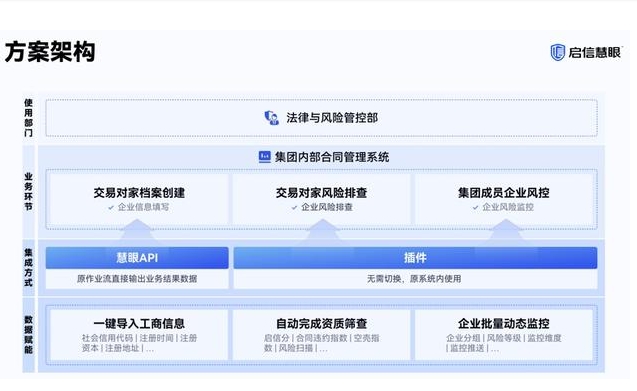Click the 集团内部合同管理系统 blue icon

pos(264,157)
